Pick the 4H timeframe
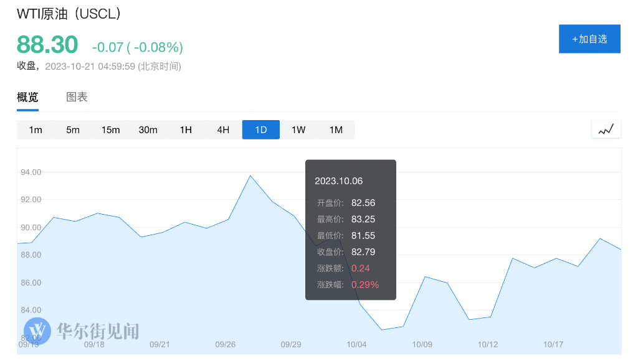638x364 pixels. pyautogui.click(x=223, y=130)
